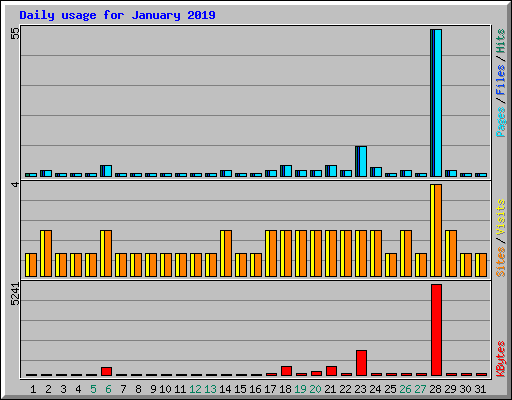Select green weekend day label '26'

point(405,389)
